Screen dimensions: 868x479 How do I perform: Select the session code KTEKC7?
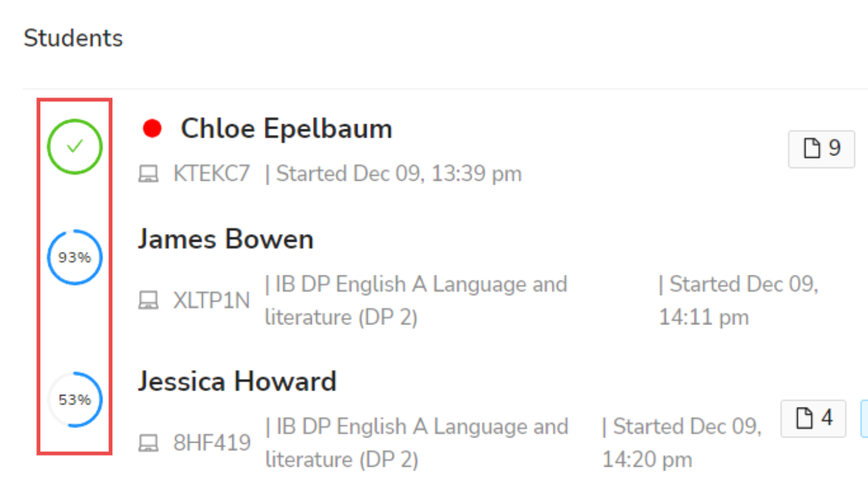(212, 174)
